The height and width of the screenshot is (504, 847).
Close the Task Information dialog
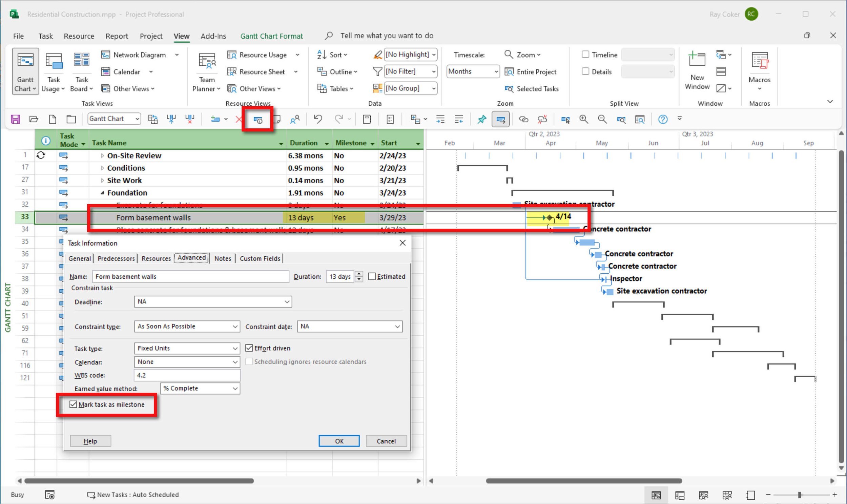point(402,243)
